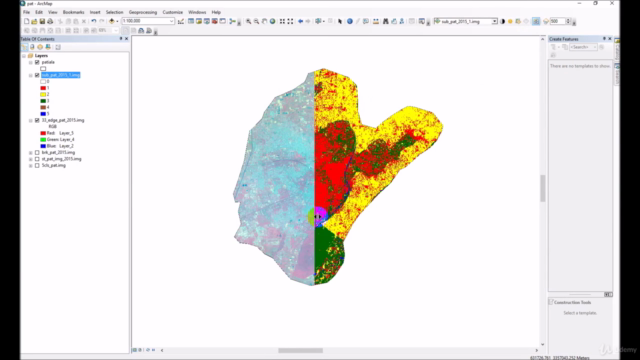640x360 pixels.
Task: Click the contrast icon on Effects toolbar
Action: pos(502,21)
